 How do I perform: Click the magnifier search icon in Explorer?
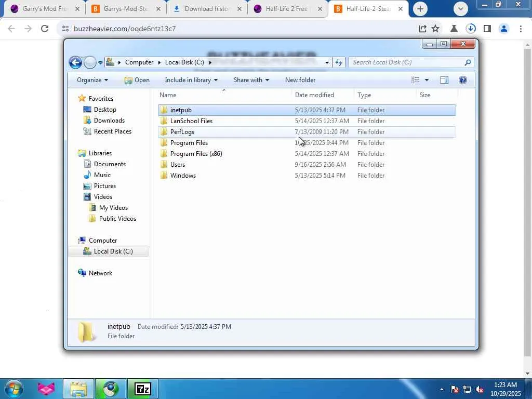coord(468,62)
